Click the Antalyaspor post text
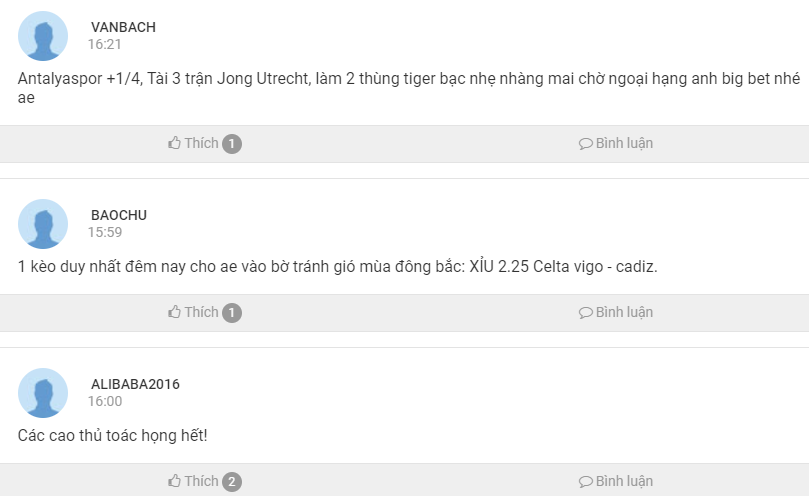 tap(409, 88)
